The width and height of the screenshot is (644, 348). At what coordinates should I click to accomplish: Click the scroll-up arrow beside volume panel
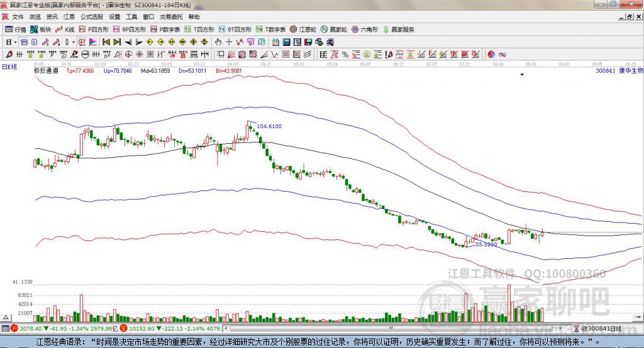pos(6,317)
